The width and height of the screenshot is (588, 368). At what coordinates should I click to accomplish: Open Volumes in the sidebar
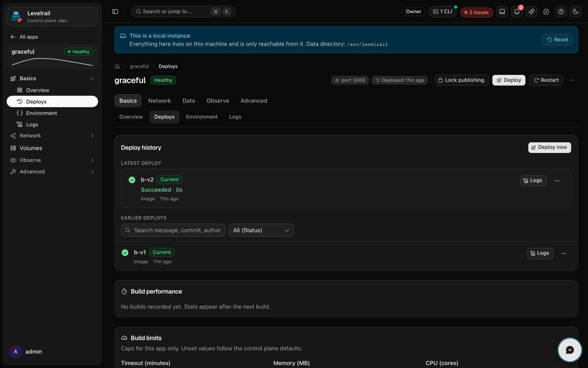pyautogui.click(x=52, y=148)
